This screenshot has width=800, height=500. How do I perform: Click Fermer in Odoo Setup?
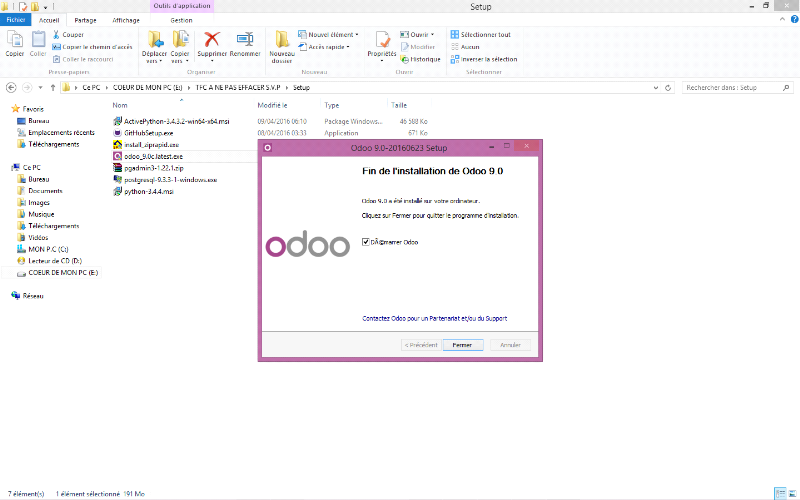[x=463, y=345]
